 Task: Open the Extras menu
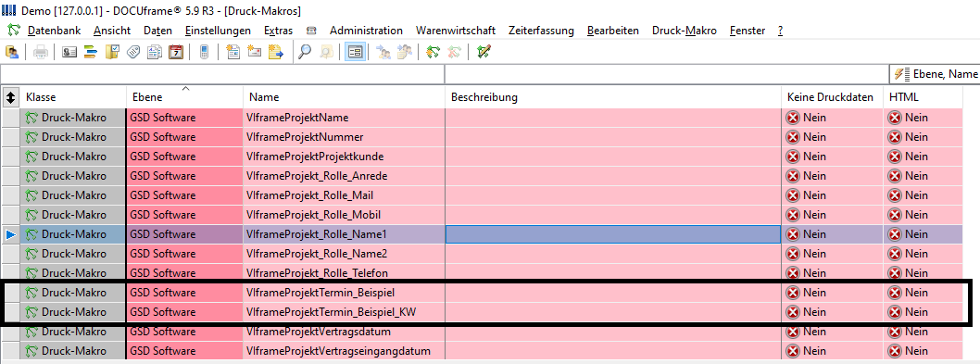click(278, 30)
